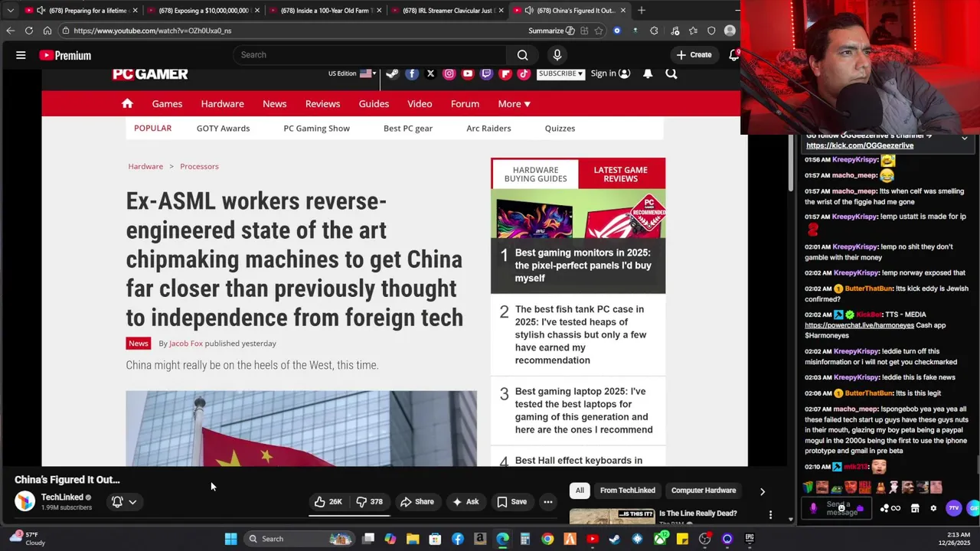Image resolution: width=980 pixels, height=551 pixels.
Task: Open PC Gamer Instagram icon
Action: click(449, 73)
